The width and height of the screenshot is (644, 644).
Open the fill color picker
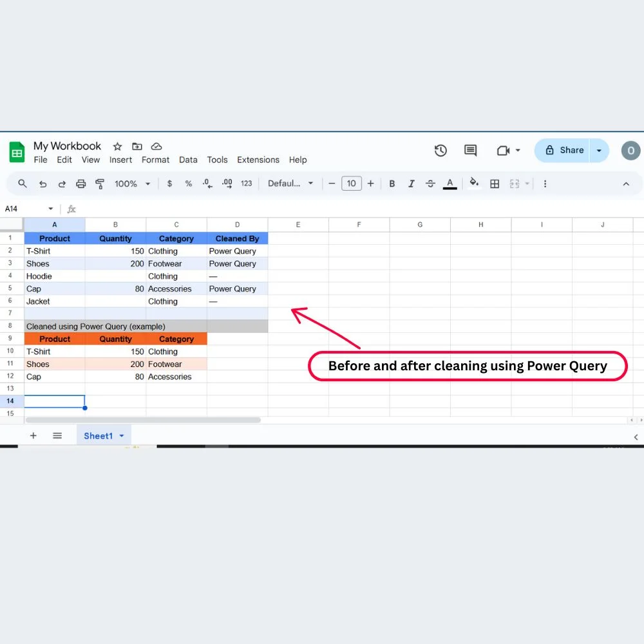point(474,182)
